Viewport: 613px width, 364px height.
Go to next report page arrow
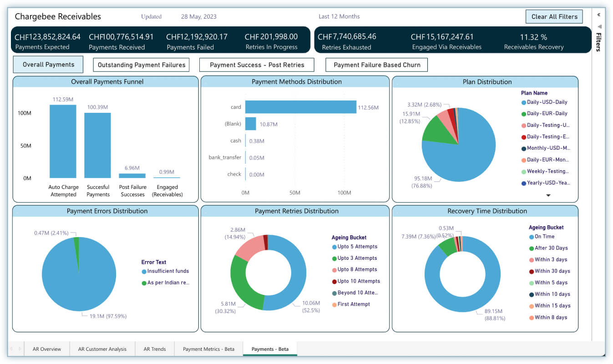20,349
